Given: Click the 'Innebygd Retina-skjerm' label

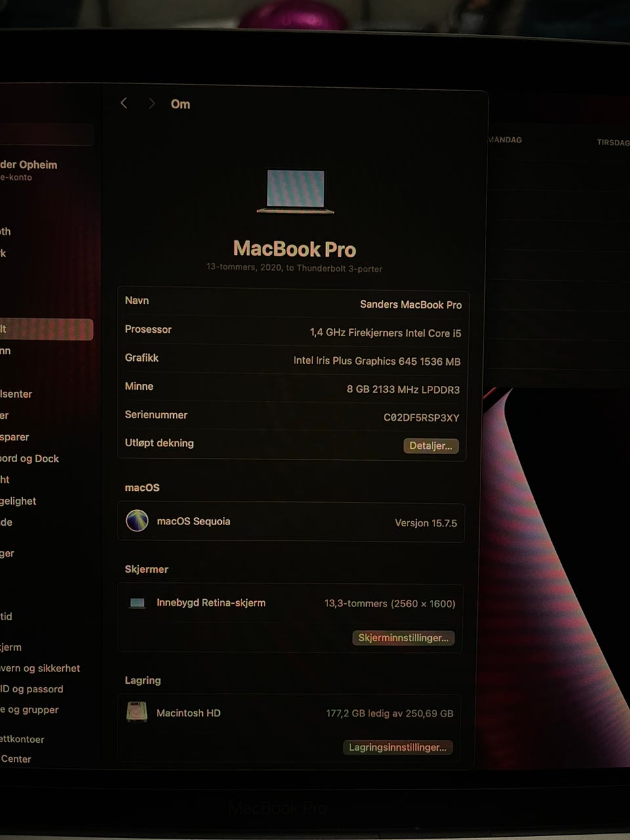Looking at the screenshot, I should coord(211,602).
